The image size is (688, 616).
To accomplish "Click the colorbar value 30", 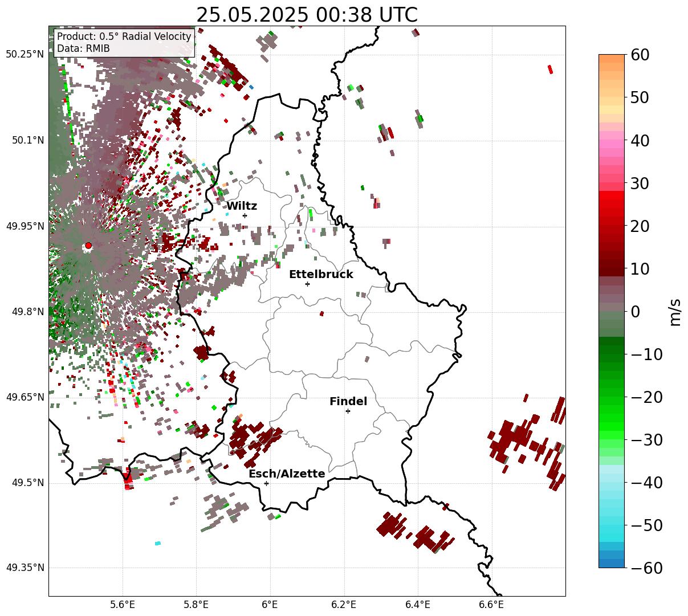I will point(639,183).
